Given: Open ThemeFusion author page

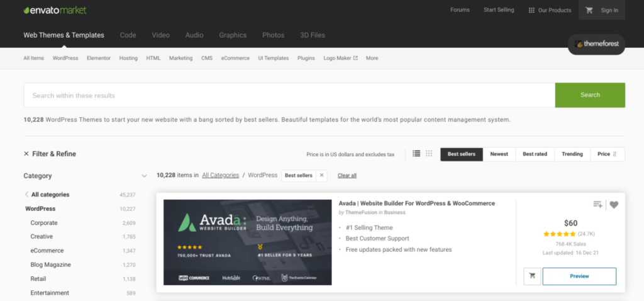Looking at the screenshot, I should [x=361, y=213].
